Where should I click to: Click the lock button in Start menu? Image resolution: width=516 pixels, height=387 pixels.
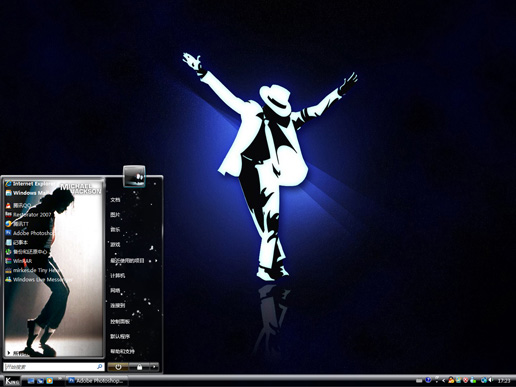[x=139, y=367]
